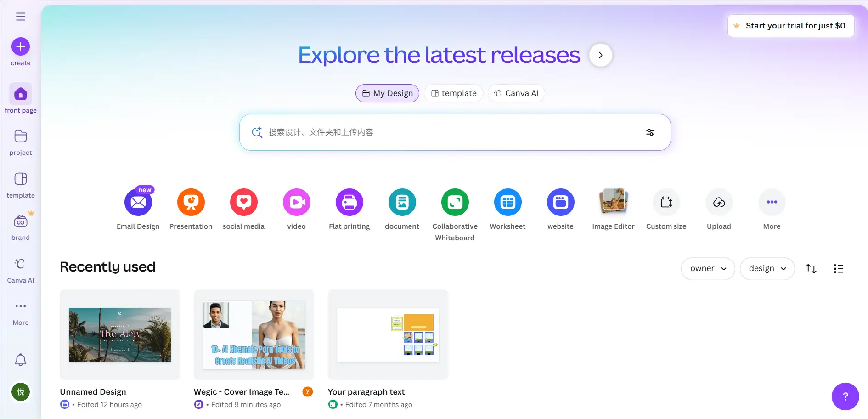Choose the Worksheet design type
Screen dimensions: 868x419
(x=508, y=202)
